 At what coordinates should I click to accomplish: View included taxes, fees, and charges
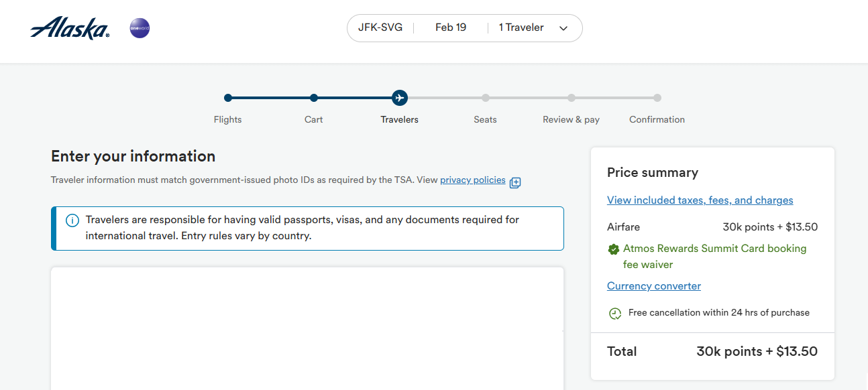pos(700,200)
